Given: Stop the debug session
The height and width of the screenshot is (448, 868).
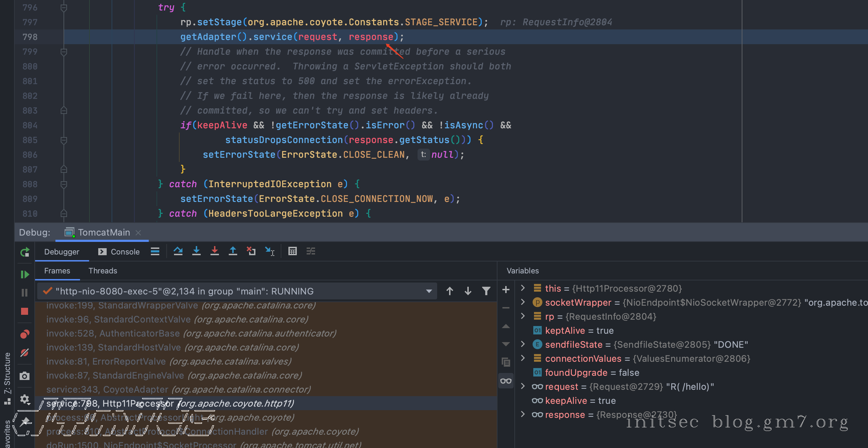Looking at the screenshot, I should (25, 311).
